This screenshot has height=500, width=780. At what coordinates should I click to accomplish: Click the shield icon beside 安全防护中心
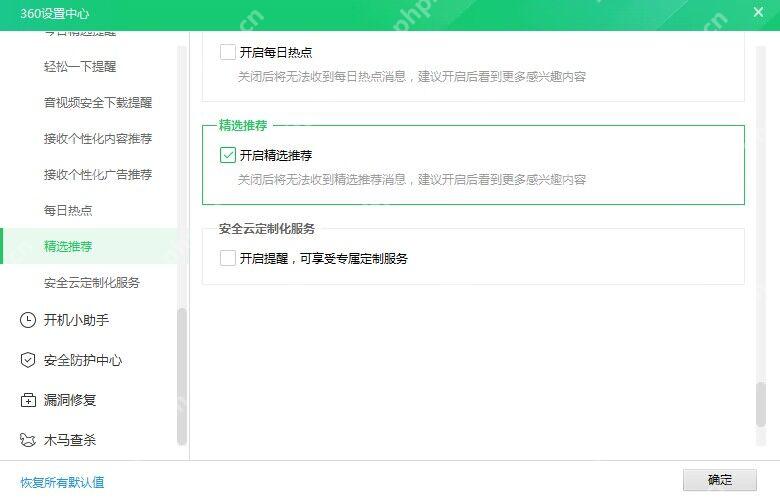[28, 360]
